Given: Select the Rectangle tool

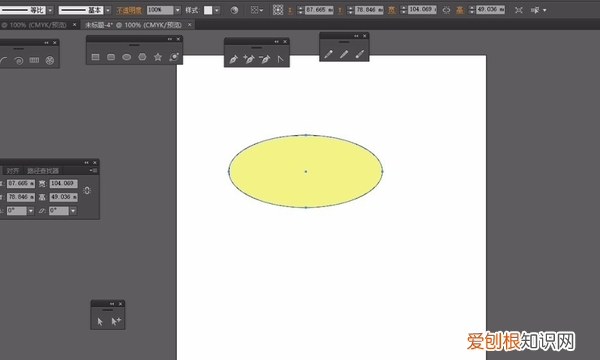Looking at the screenshot, I should coord(96,57).
